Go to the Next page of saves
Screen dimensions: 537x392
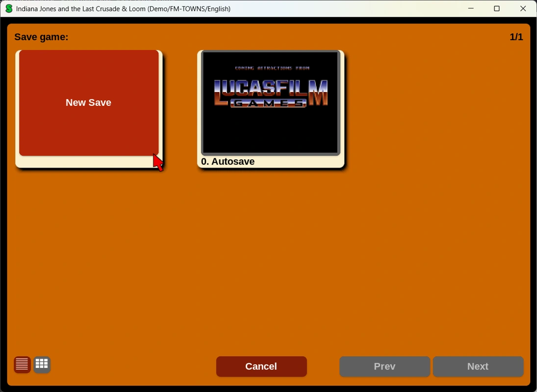click(x=478, y=367)
